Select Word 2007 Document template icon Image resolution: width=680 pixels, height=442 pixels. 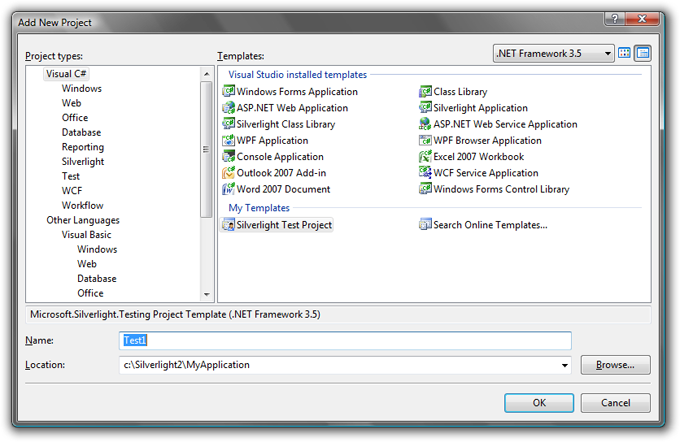228,189
